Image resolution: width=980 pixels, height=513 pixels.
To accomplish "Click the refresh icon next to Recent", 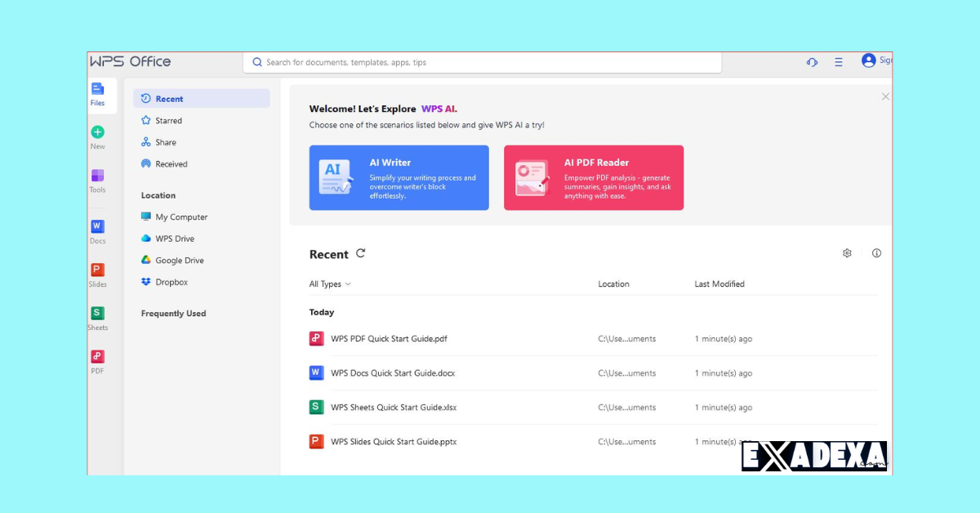I will (x=360, y=253).
